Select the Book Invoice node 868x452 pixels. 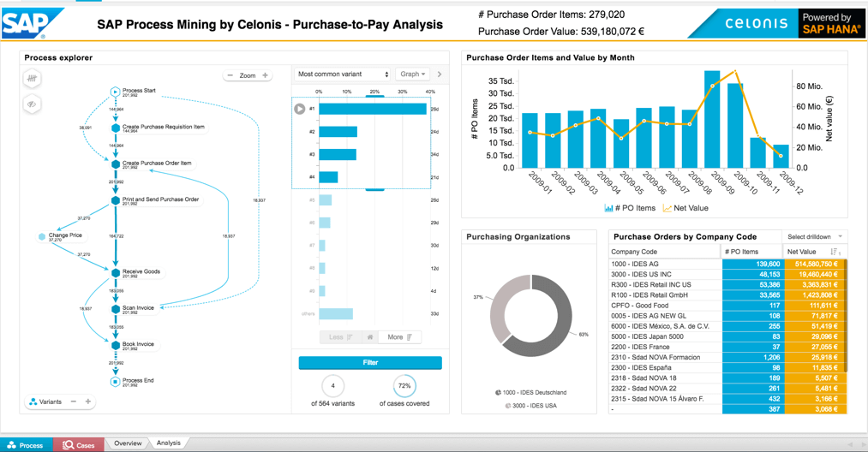[116, 345]
